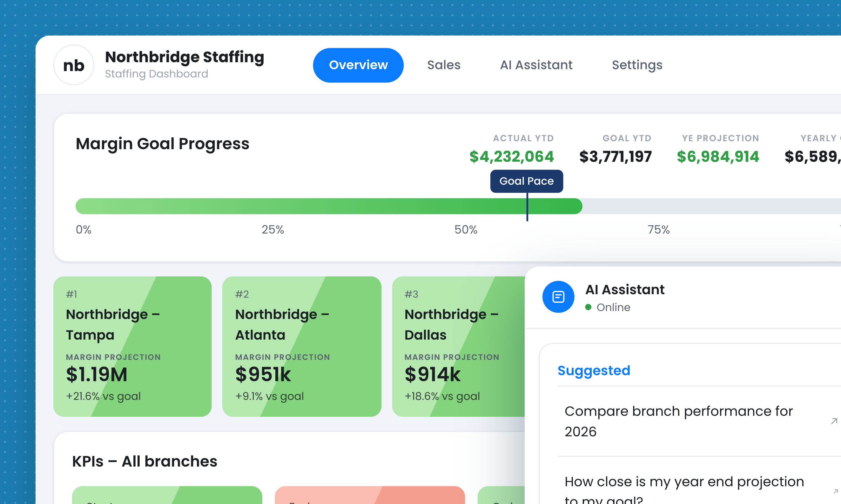Click arrow beside Compare branch performance
This screenshot has width=841, height=504.
click(834, 421)
